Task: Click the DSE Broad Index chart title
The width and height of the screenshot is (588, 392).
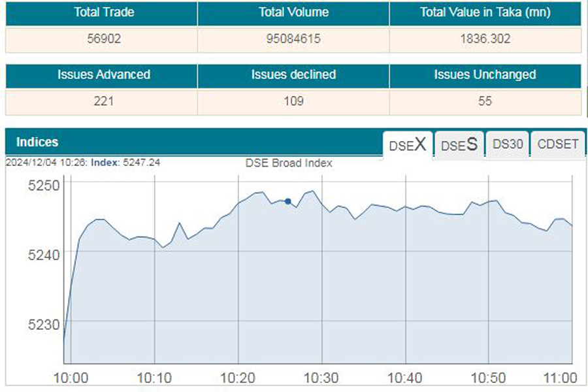Action: [x=289, y=163]
